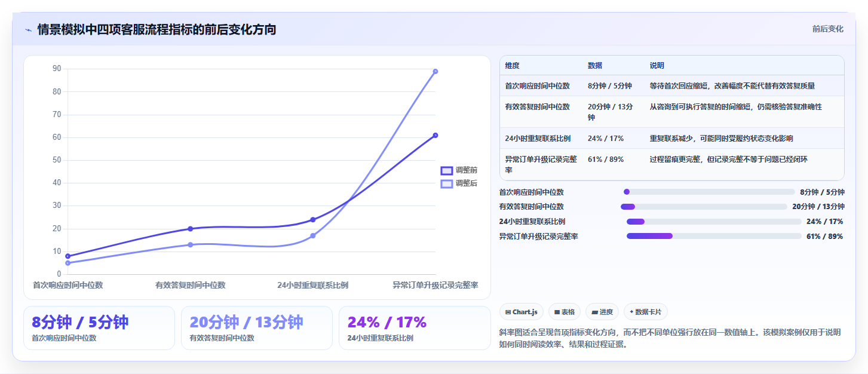868x374 pixels.
Task: Click the 异常订单升级记录完整率 progress bar
Action: tap(714, 237)
